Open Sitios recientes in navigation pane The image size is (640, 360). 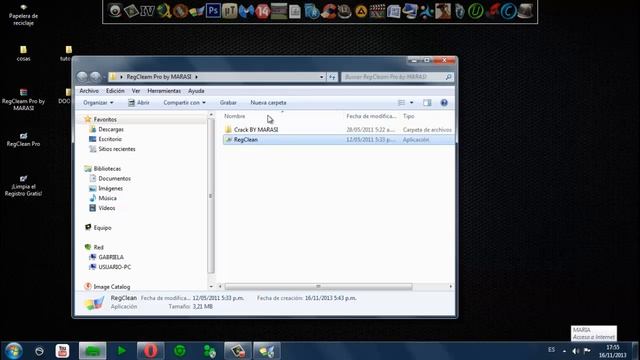tap(117, 149)
